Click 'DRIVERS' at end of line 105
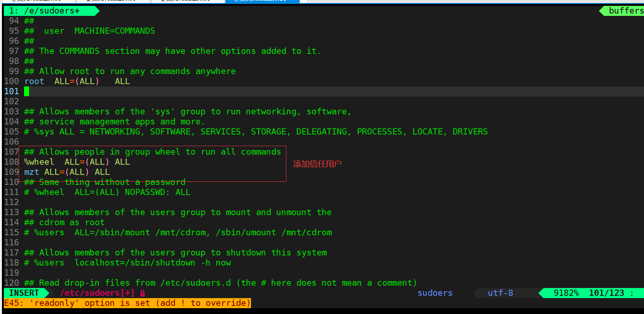The height and width of the screenshot is (314, 644). pyautogui.click(x=470, y=132)
